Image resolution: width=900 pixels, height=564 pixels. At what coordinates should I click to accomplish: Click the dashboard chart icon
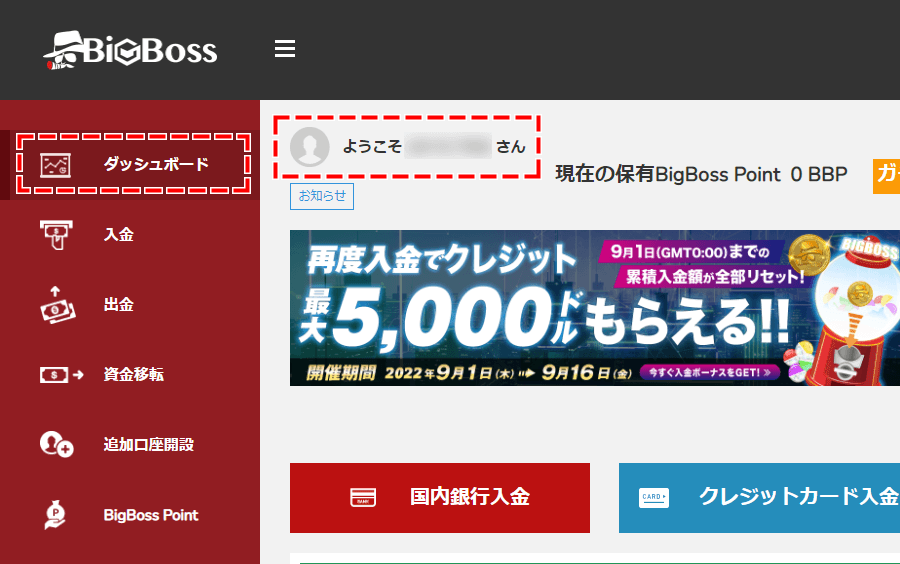point(56,165)
